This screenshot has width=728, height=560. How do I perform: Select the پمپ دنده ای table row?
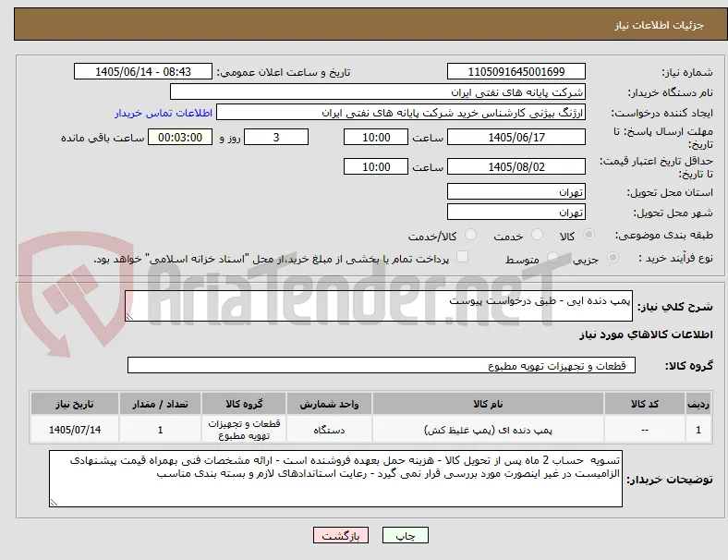tap(371, 430)
